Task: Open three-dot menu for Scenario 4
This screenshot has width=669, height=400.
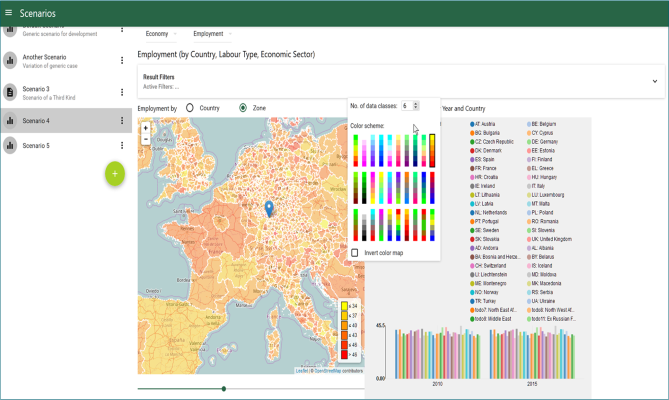Action: pos(122,121)
